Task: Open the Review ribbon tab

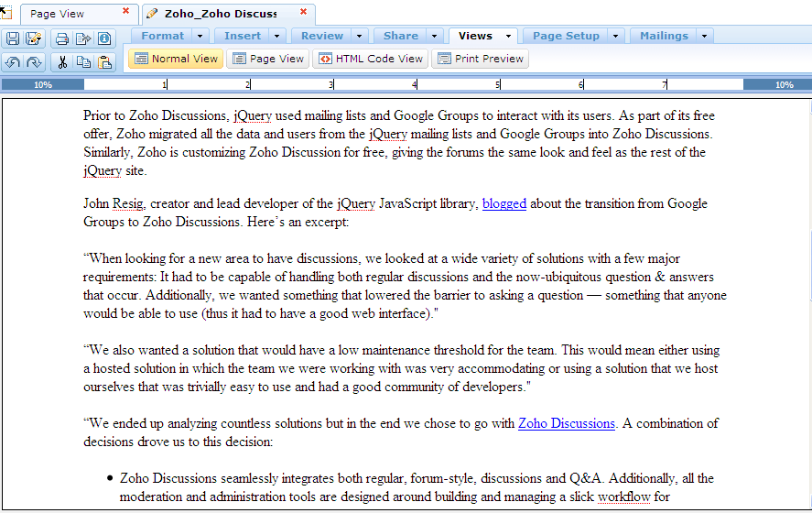Action: pos(322,36)
